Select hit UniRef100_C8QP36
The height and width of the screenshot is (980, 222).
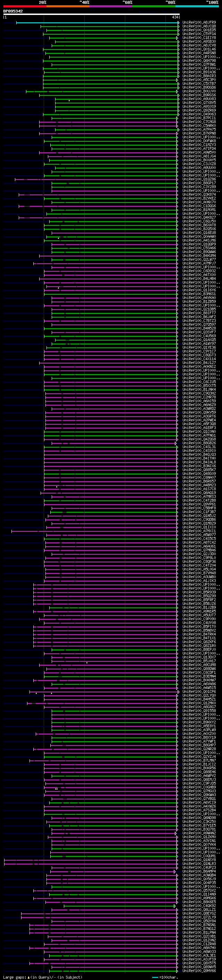pos(199,561)
